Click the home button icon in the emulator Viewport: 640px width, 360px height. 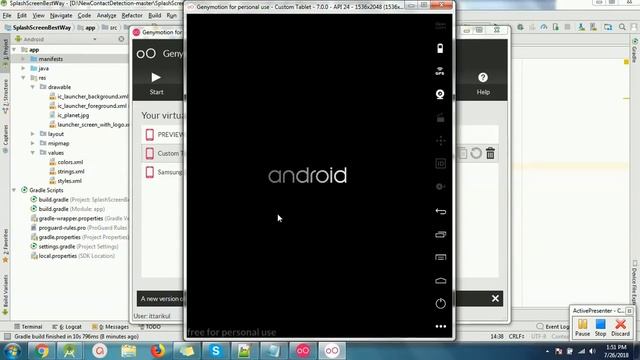440,280
